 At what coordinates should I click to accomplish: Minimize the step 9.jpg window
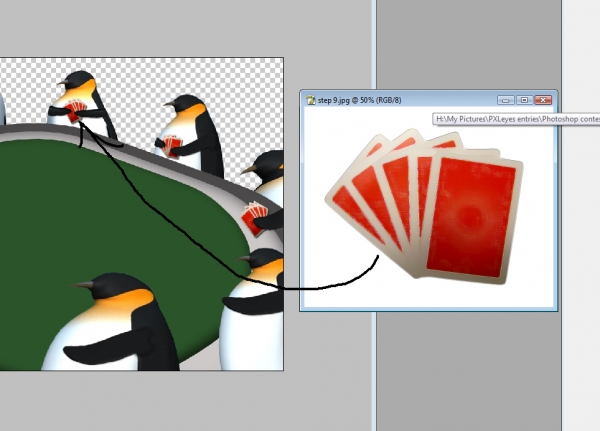click(505, 100)
